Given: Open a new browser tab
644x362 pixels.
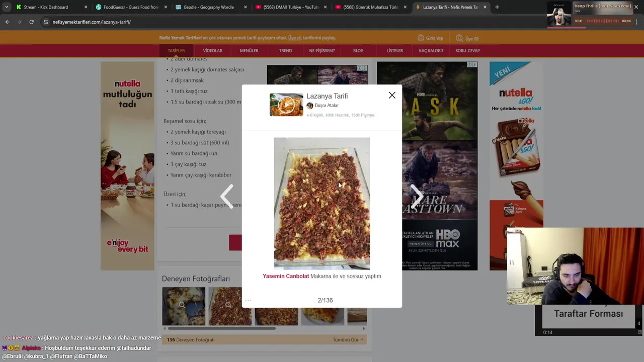Looking at the screenshot, I should click(497, 7).
